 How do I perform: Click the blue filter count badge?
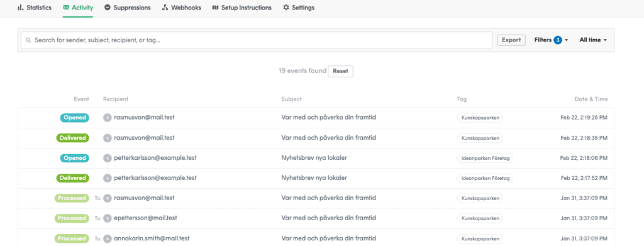pos(558,40)
